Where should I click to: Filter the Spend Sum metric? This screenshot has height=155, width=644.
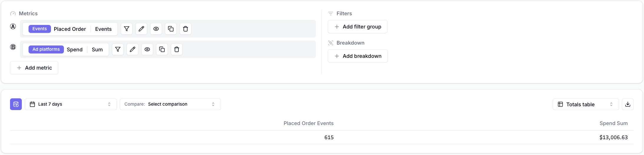click(x=118, y=49)
